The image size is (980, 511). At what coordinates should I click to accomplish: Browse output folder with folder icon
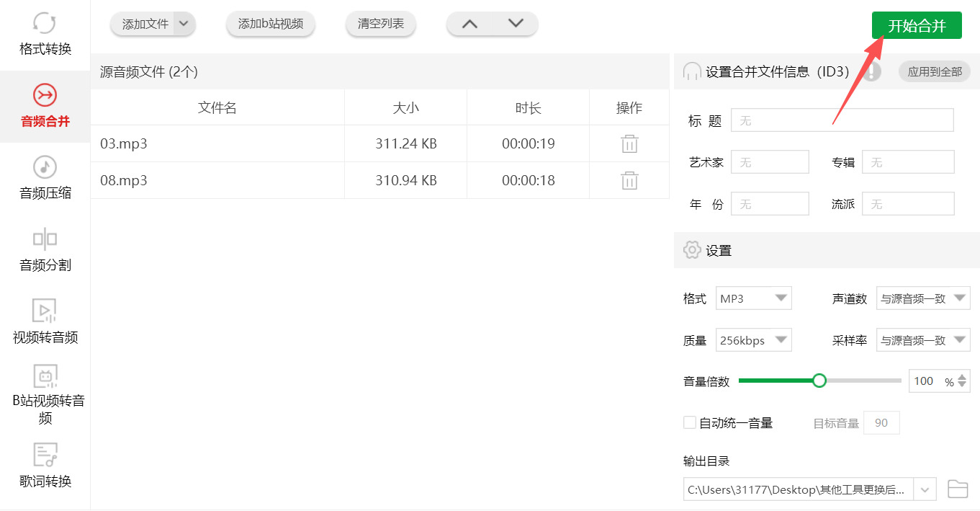click(958, 489)
